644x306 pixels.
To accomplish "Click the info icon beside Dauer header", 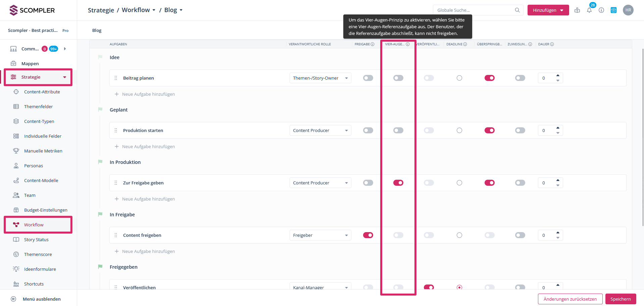I will pos(552,44).
